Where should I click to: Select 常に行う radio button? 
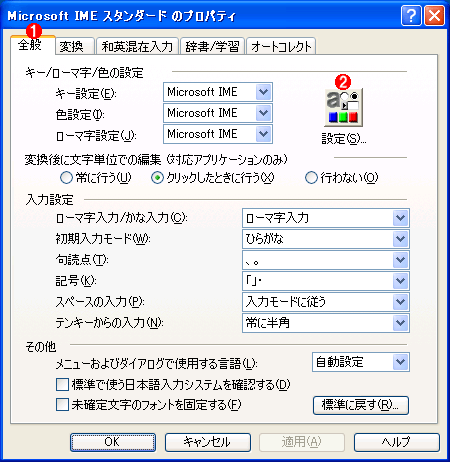click(66, 178)
